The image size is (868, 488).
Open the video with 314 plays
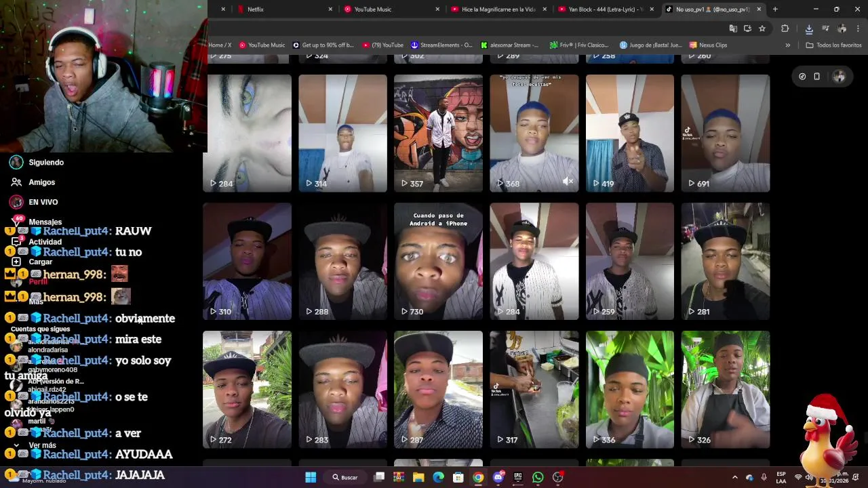[342, 134]
